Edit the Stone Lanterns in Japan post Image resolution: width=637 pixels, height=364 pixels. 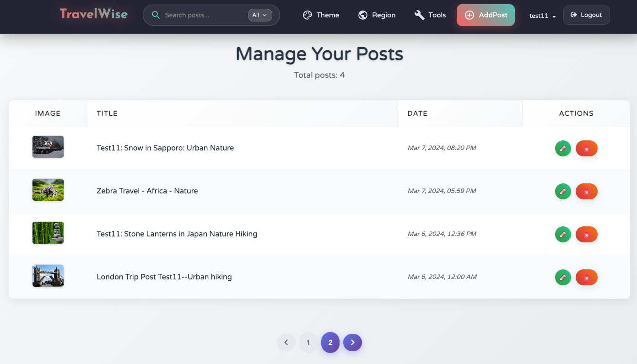(x=563, y=234)
